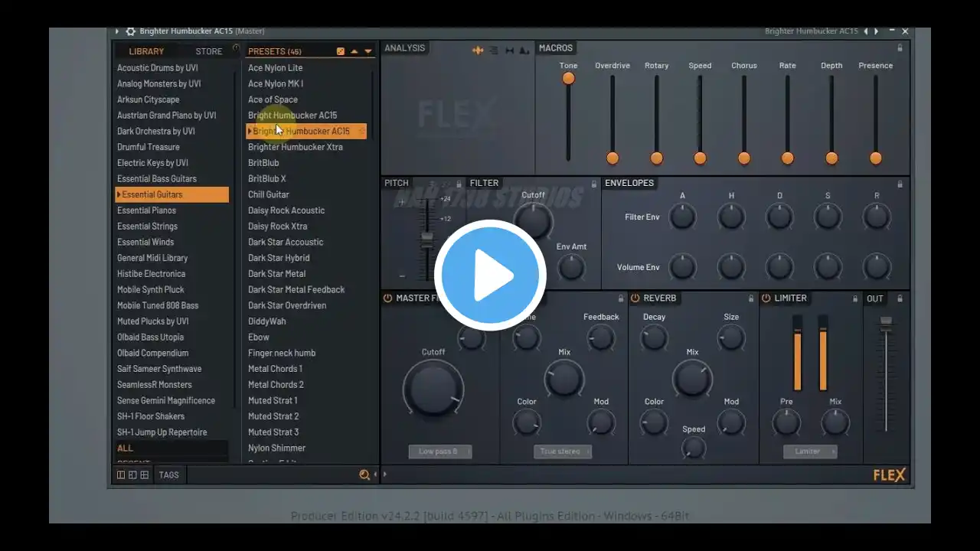
Task: Click the Reverb Decay knob
Action: (x=654, y=337)
